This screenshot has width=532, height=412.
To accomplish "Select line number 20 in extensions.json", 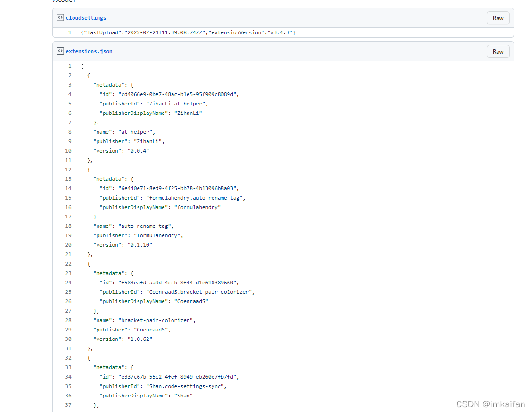I will pos(68,245).
